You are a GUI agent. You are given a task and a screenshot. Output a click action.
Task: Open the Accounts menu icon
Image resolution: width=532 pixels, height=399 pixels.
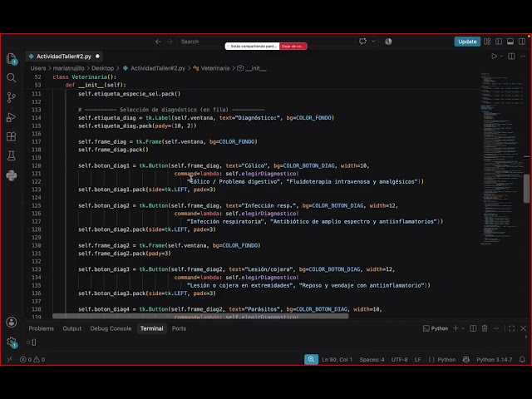[11, 322]
